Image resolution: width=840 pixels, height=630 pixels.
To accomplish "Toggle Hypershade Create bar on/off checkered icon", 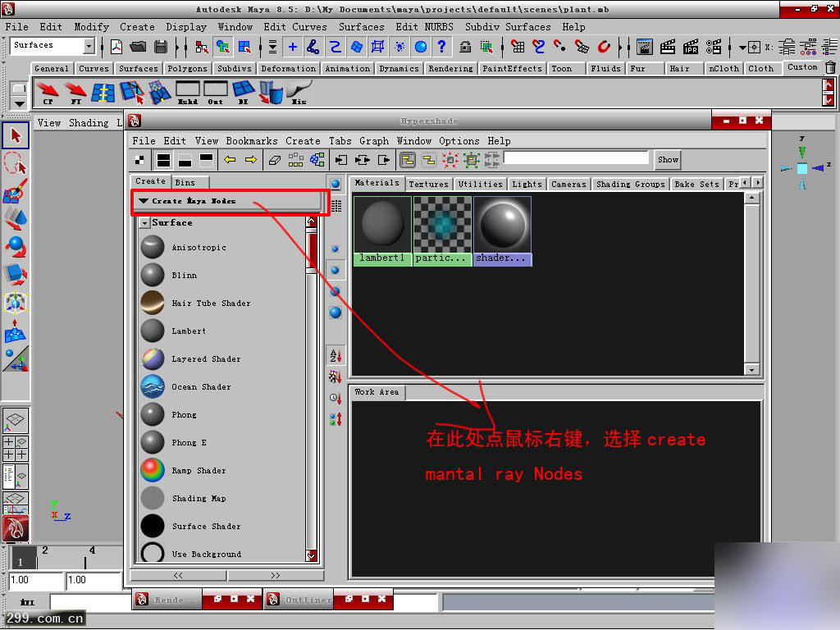I will click(x=139, y=160).
